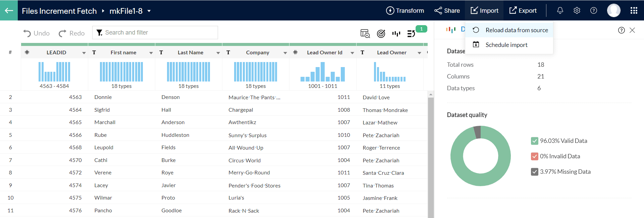The height and width of the screenshot is (218, 644).
Task: Toggle the Invalid Data checkbox
Action: pos(534,156)
